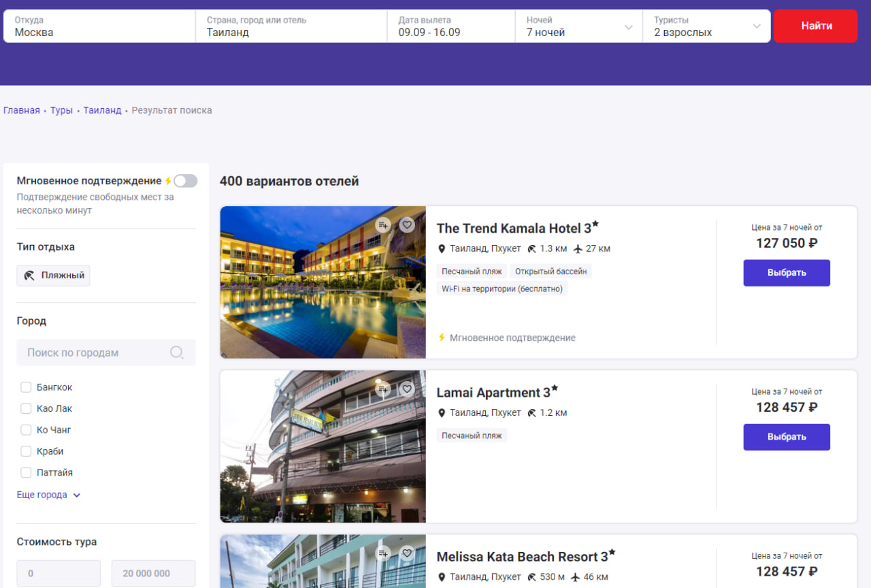Click lightning icon beside Мгновенное подтверждение in hotel card

coord(442,338)
